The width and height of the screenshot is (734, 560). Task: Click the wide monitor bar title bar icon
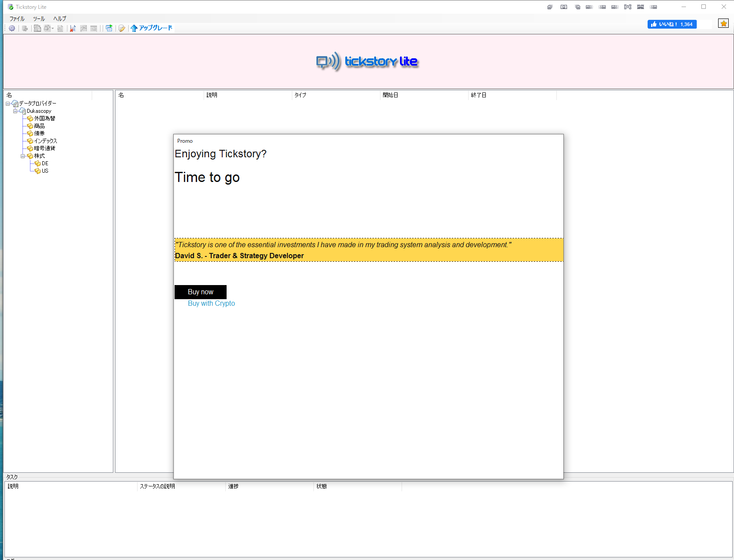tap(641, 7)
